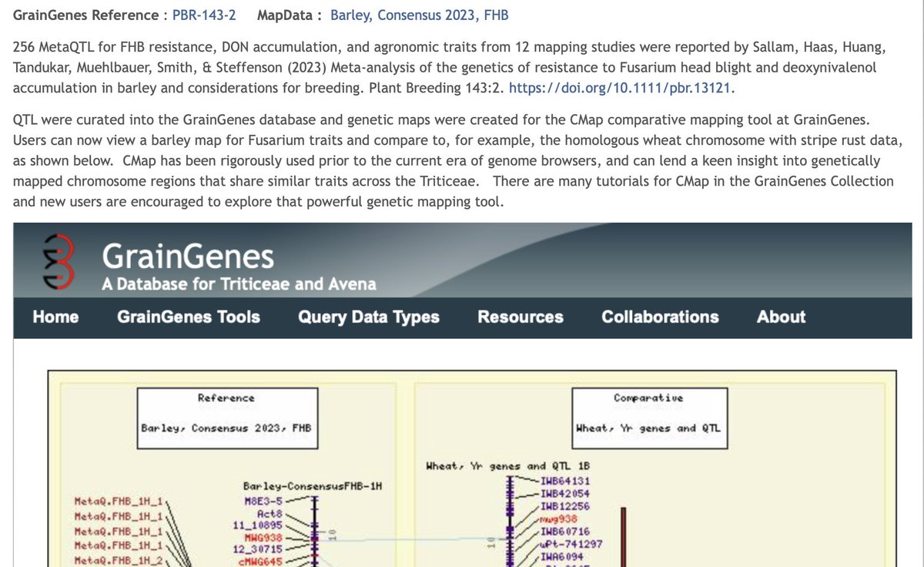924x567 pixels.
Task: Click the GrainGenes Reference label
Action: tap(86, 15)
